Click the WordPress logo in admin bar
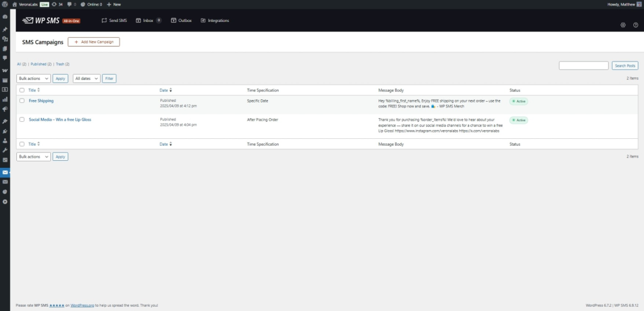This screenshot has height=311, width=644. (5, 4)
